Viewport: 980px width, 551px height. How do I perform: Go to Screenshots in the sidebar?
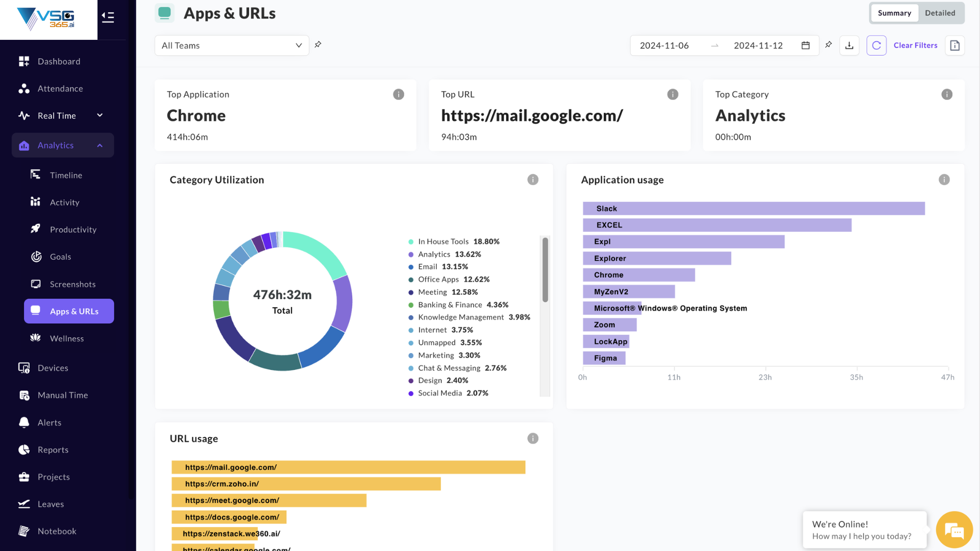[x=72, y=284]
